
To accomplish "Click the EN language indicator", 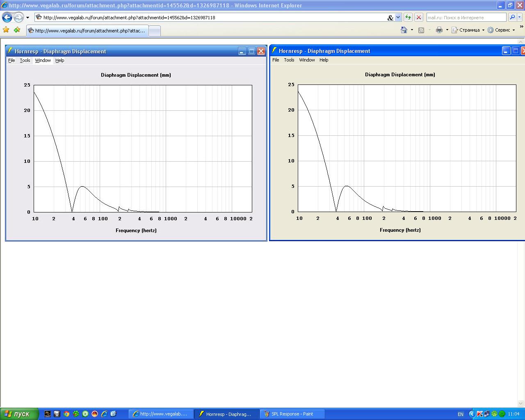I will (x=461, y=414).
